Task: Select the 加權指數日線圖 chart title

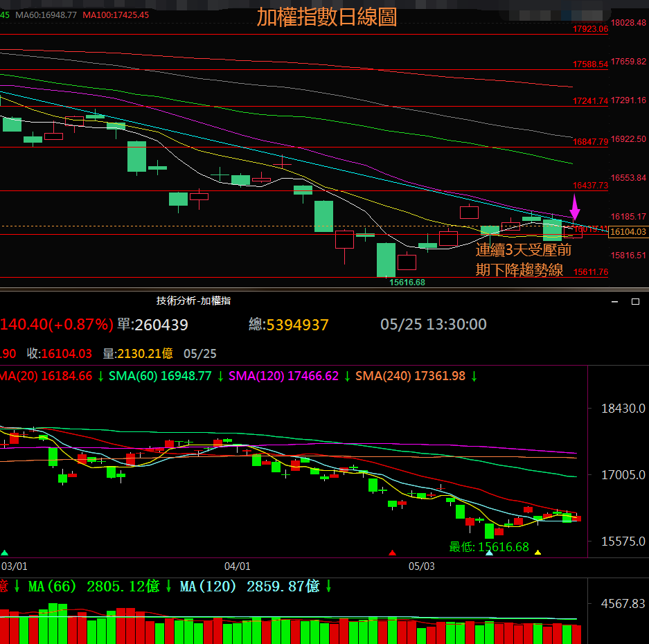Action: point(326,17)
